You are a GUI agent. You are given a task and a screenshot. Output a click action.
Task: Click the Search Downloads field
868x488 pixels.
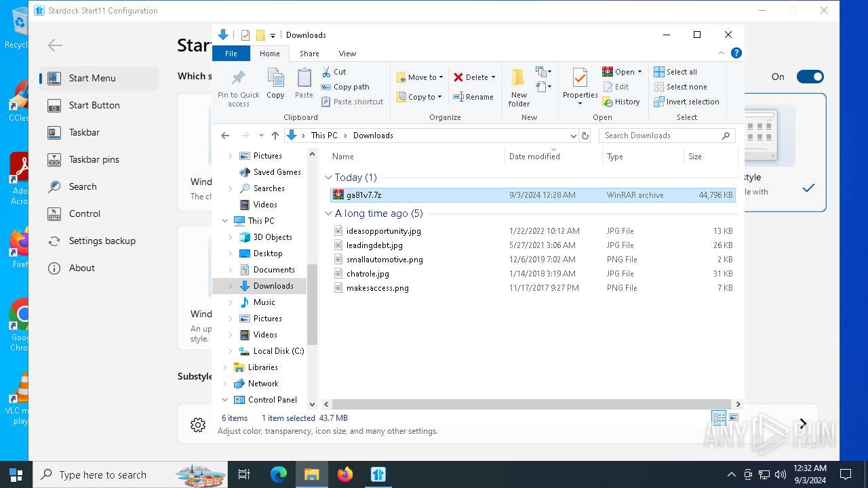[x=667, y=136]
